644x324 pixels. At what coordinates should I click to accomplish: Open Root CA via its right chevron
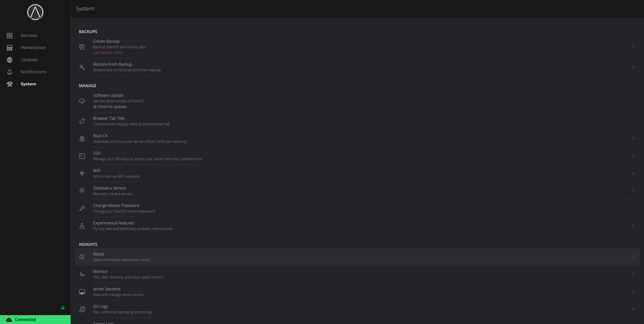(633, 138)
